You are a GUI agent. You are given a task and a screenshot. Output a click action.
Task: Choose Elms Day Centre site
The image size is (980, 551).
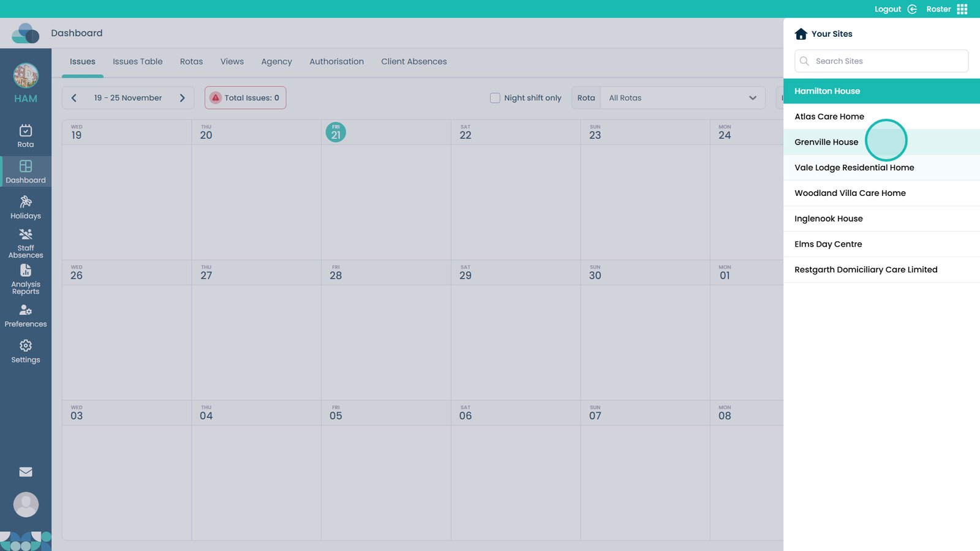pos(881,244)
